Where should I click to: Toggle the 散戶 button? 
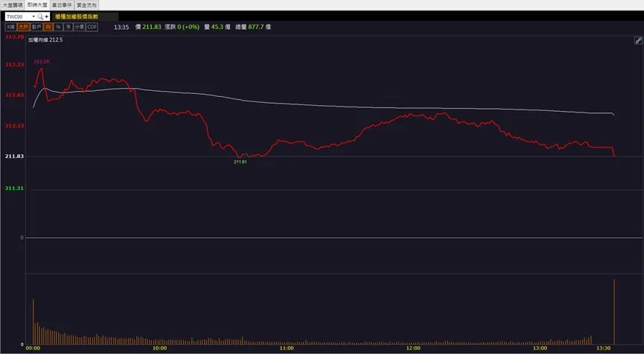coord(36,27)
